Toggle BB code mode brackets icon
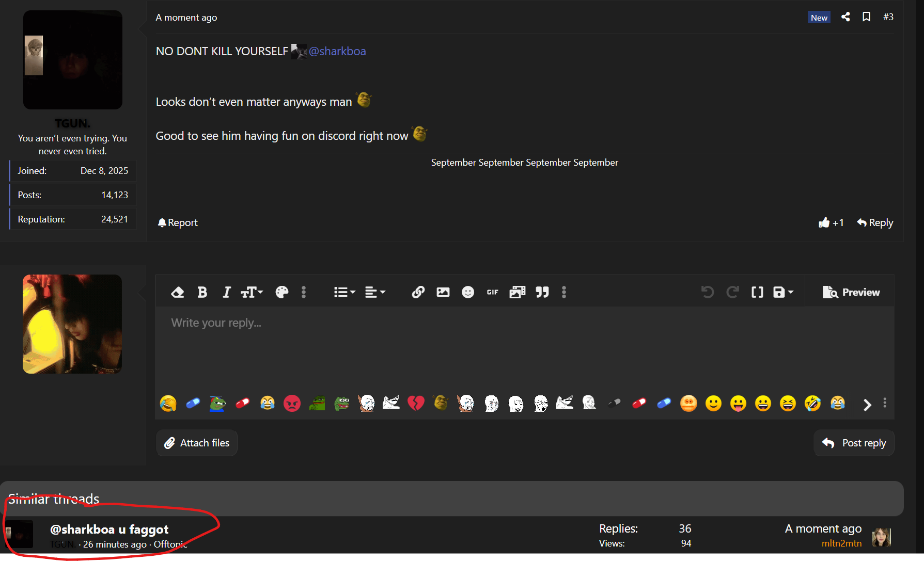Image resolution: width=924 pixels, height=562 pixels. point(757,292)
